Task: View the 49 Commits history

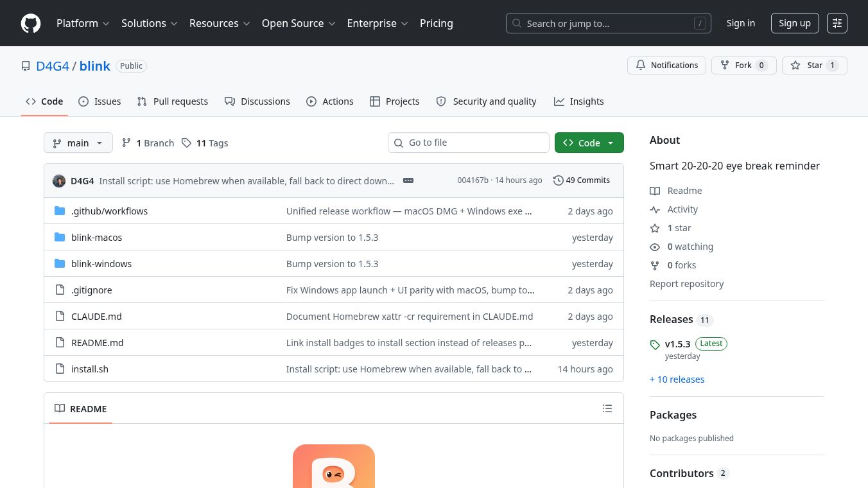Action: 582,180
